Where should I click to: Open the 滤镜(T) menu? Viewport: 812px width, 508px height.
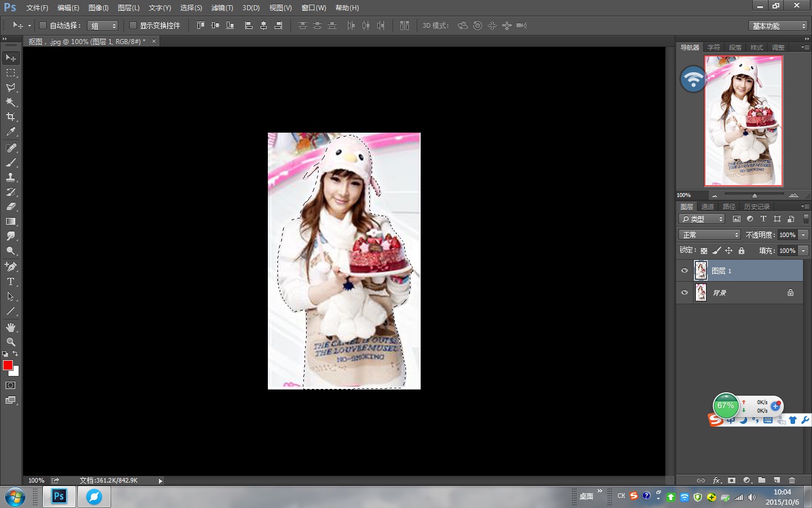[222, 8]
